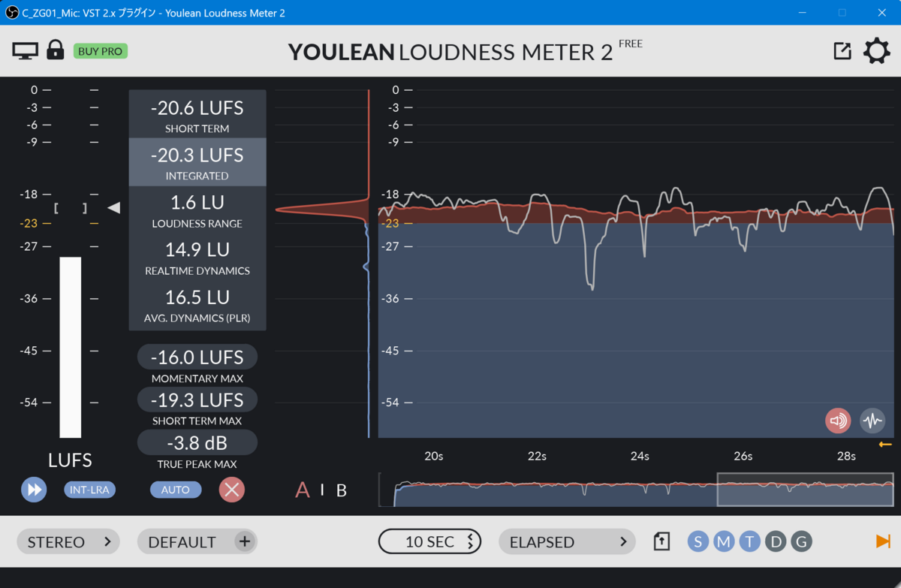The image size is (901, 588).
Task: Toggle the red speaker icon on graph
Action: click(x=838, y=421)
